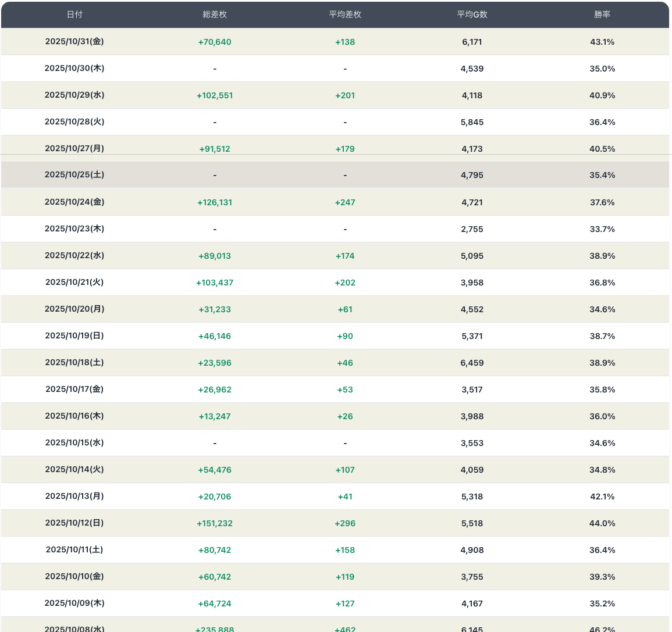Select the 2025/10/19(日) row date
The image size is (672, 632).
tap(74, 336)
